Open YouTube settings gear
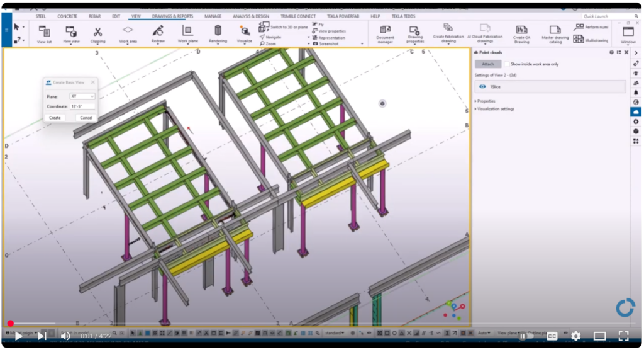 click(x=576, y=336)
